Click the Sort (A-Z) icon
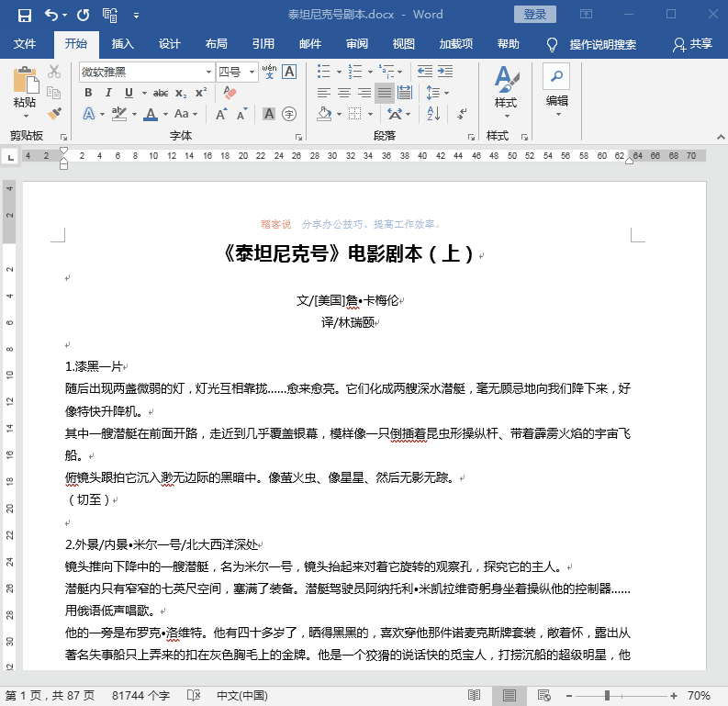Image resolution: width=728 pixels, height=706 pixels. pyautogui.click(x=433, y=114)
